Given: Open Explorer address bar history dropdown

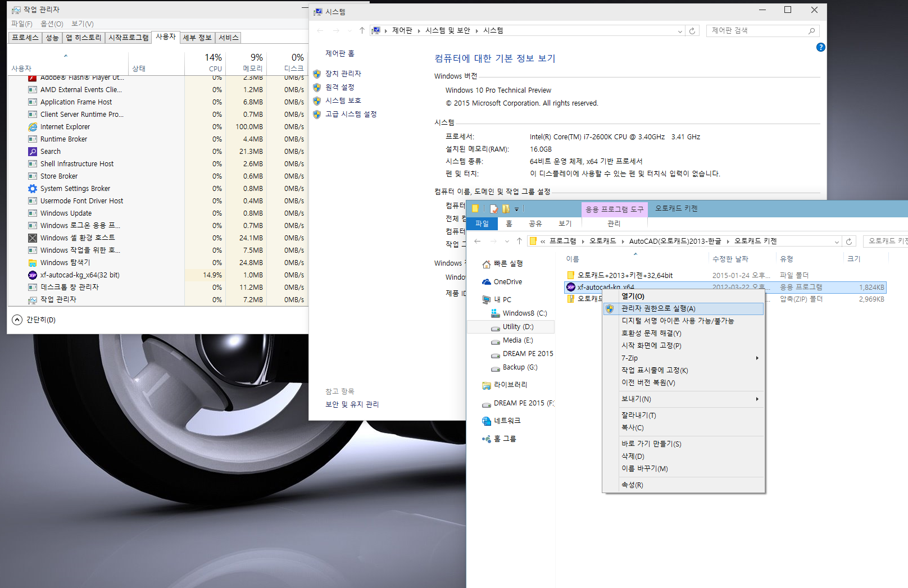Looking at the screenshot, I should (837, 242).
